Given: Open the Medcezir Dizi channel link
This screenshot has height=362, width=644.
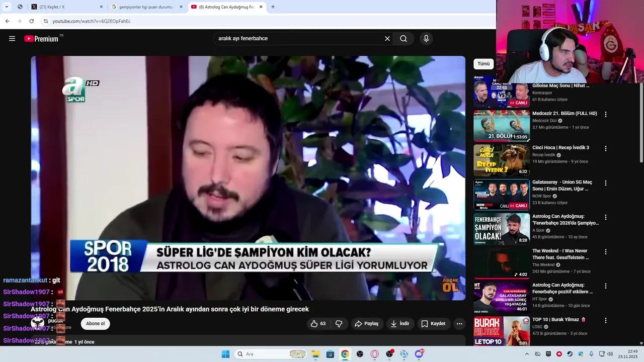Looking at the screenshot, I should [544, 121].
